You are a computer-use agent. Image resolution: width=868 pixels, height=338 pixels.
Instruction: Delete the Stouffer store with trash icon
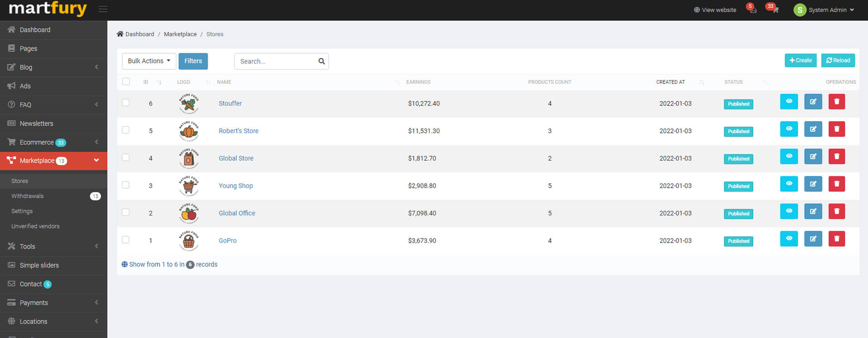[x=836, y=102]
